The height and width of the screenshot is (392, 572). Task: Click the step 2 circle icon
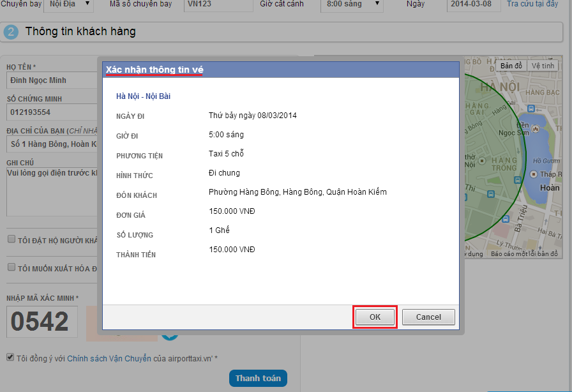[x=11, y=32]
